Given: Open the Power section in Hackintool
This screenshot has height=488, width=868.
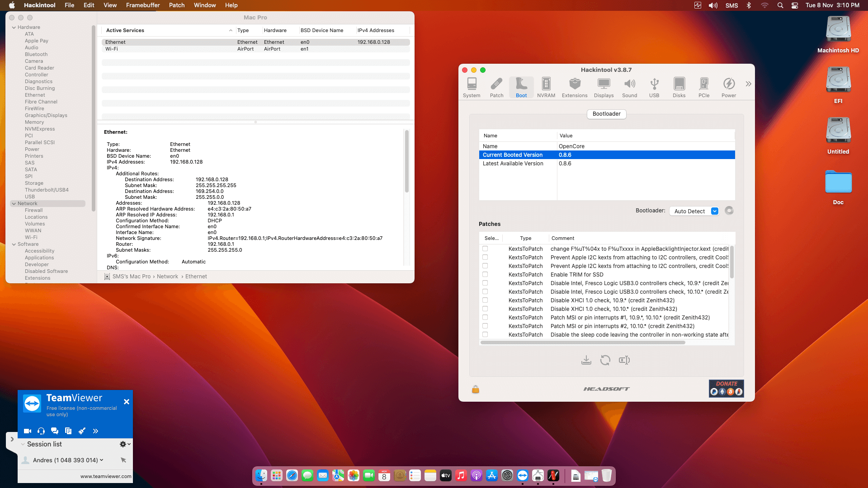Looking at the screenshot, I should pyautogui.click(x=729, y=87).
